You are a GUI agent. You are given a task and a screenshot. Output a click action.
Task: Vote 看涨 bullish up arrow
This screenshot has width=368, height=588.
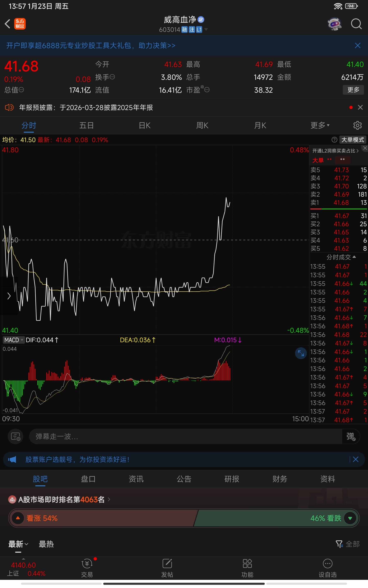tap(18, 518)
